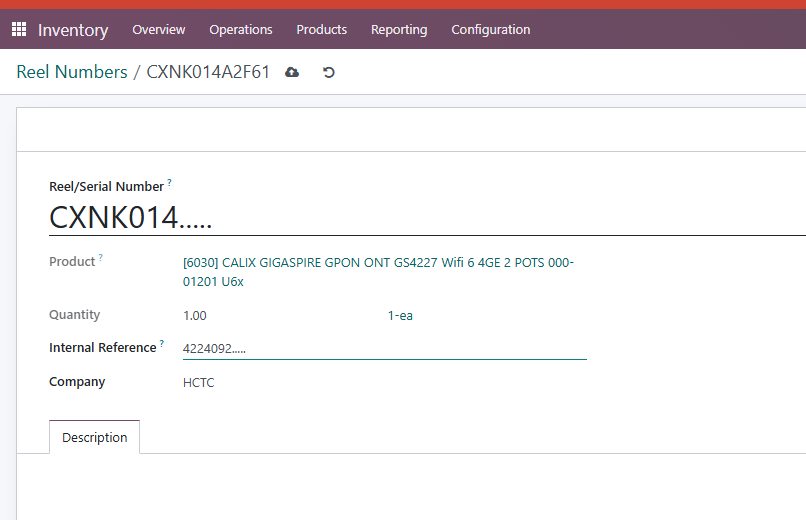Open the apps grid home menu icon

[x=19, y=29]
